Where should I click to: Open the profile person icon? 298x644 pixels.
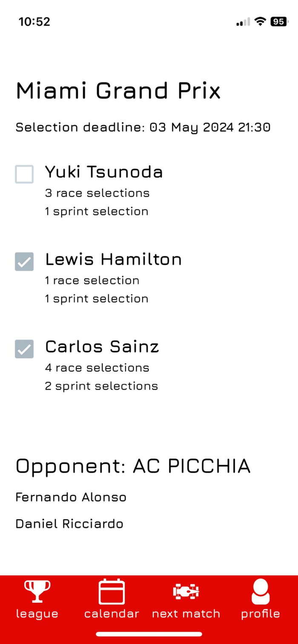pyautogui.click(x=261, y=591)
